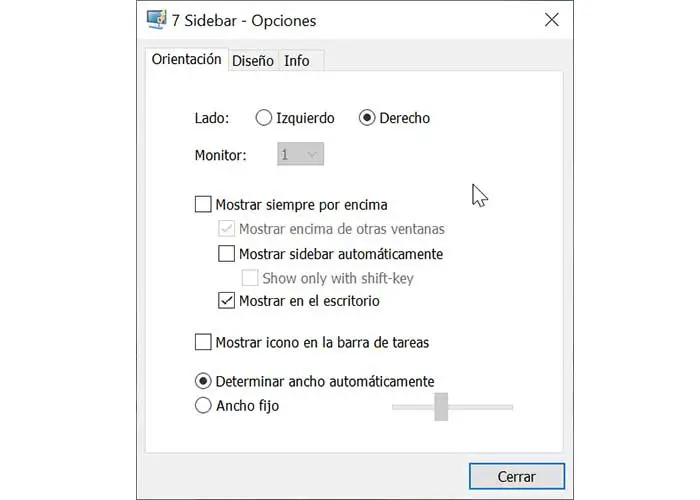Close the Opciones dialog window

[549, 20]
